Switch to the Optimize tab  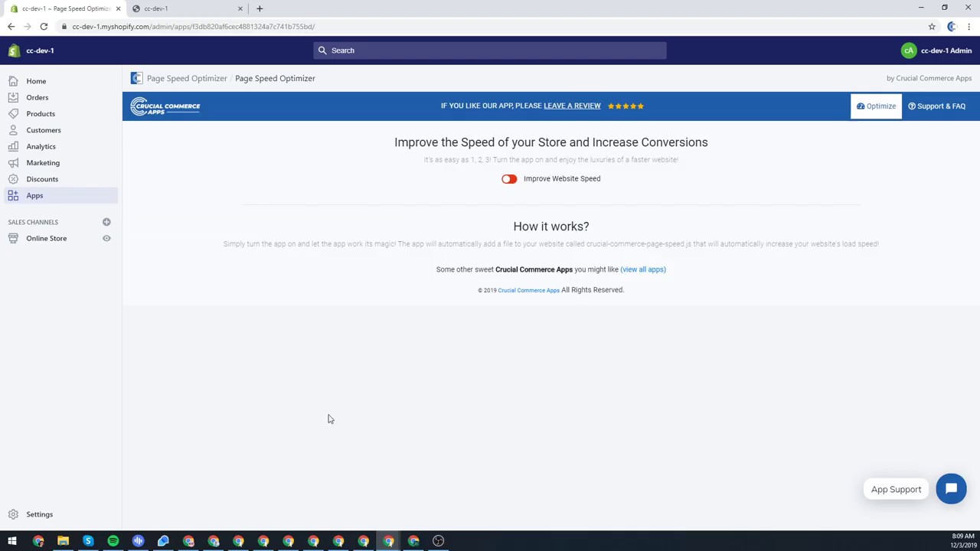point(876,106)
